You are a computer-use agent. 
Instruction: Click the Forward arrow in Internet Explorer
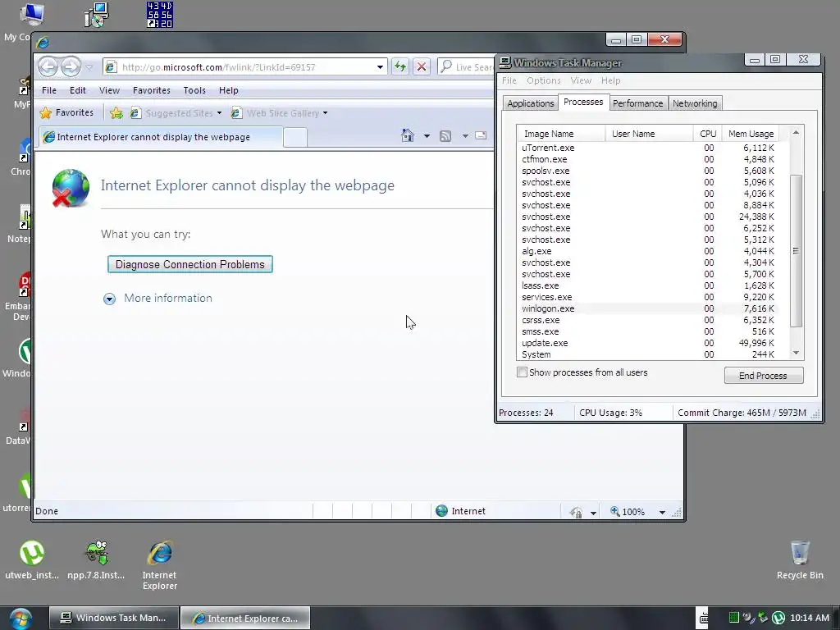click(x=71, y=67)
